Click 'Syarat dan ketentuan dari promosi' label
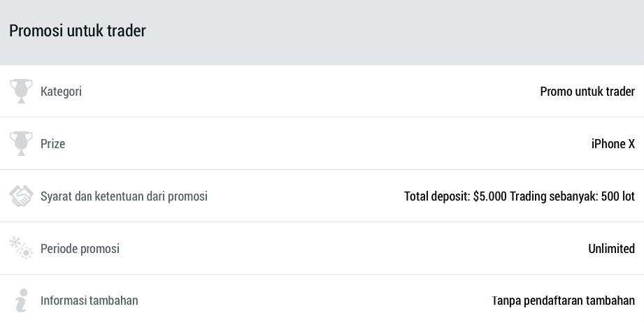 click(124, 196)
